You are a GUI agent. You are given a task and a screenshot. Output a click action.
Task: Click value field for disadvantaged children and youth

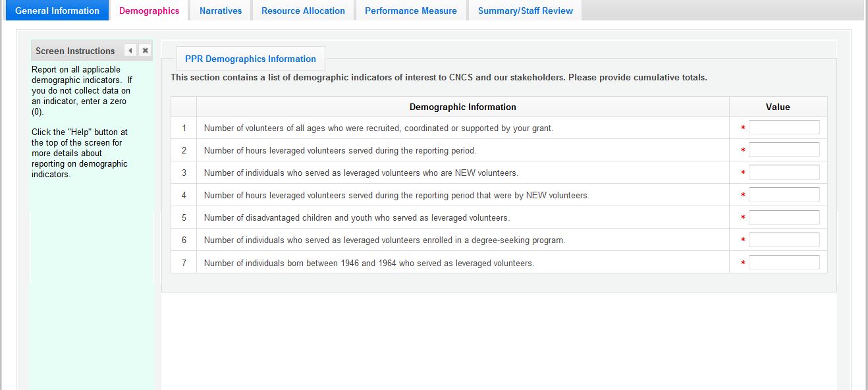pyautogui.click(x=784, y=217)
